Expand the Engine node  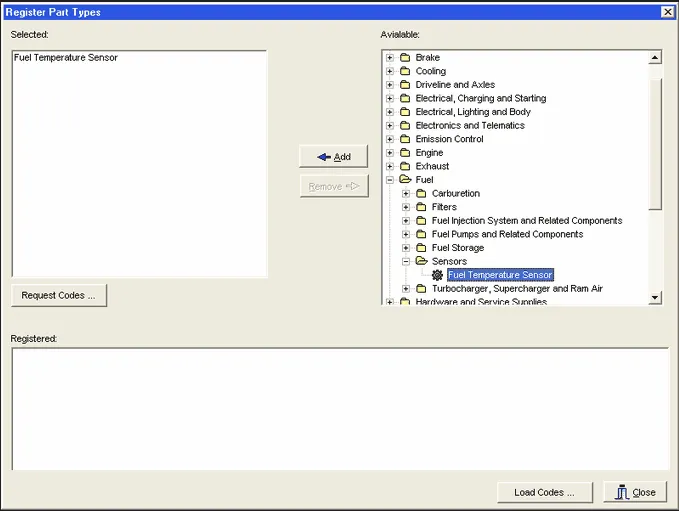(390, 152)
